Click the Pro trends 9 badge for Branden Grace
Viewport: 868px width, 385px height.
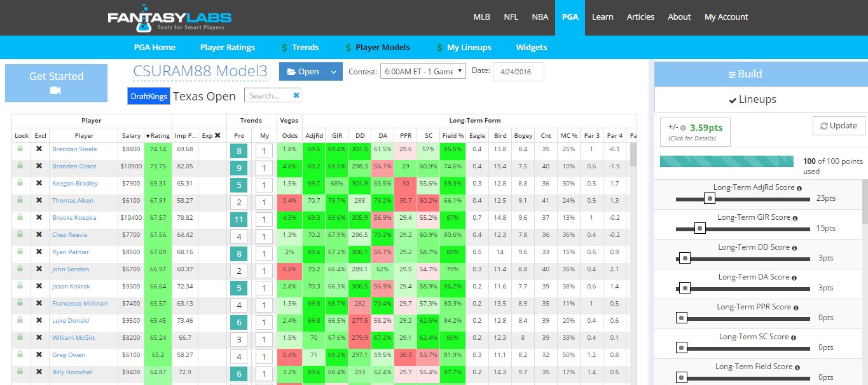click(x=238, y=168)
